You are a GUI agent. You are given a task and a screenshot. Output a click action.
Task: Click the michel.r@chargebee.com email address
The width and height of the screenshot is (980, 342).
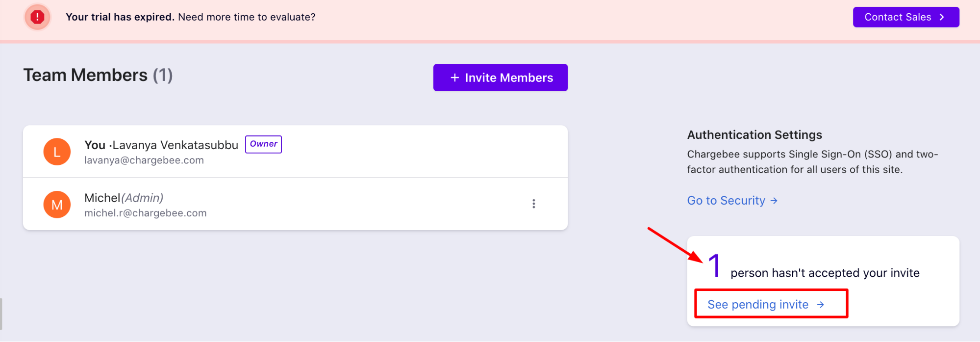(x=146, y=213)
